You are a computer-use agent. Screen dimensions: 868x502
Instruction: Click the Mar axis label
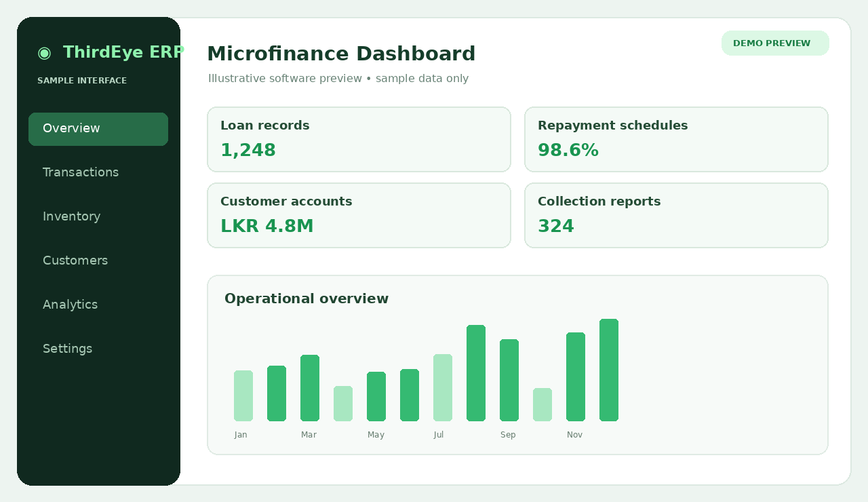coord(309,435)
